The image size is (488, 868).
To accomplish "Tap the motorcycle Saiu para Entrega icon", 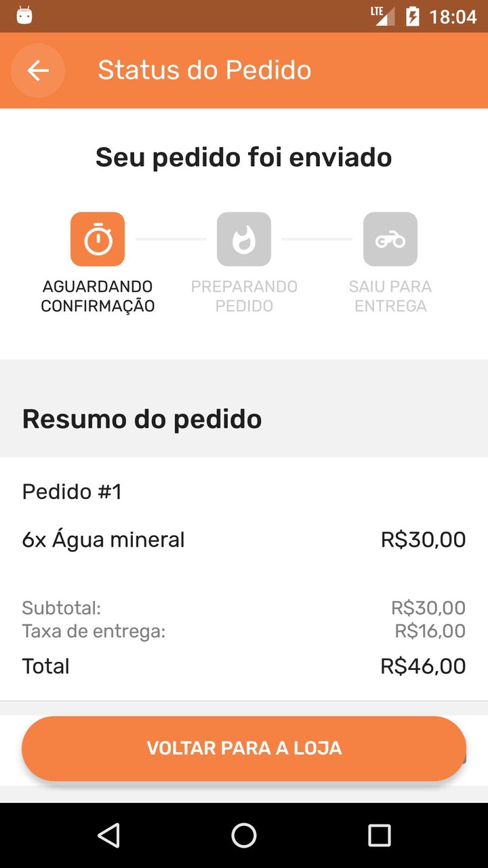I will [390, 239].
